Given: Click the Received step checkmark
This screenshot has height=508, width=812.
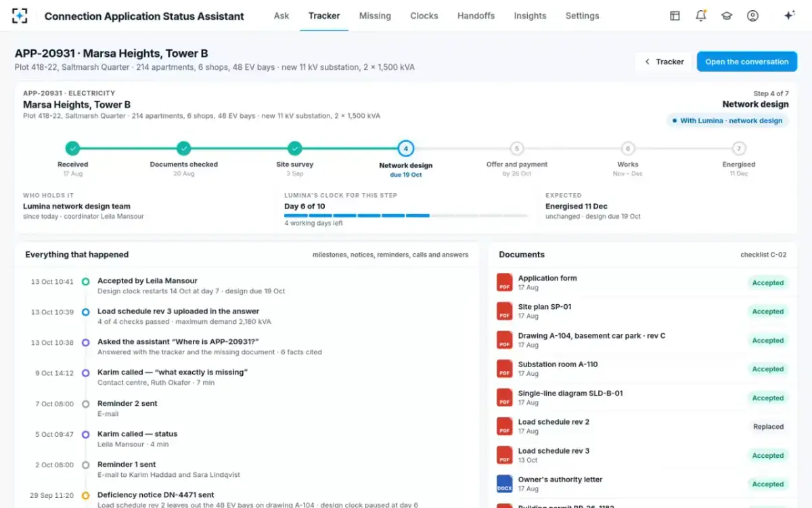Looking at the screenshot, I should (x=72, y=148).
